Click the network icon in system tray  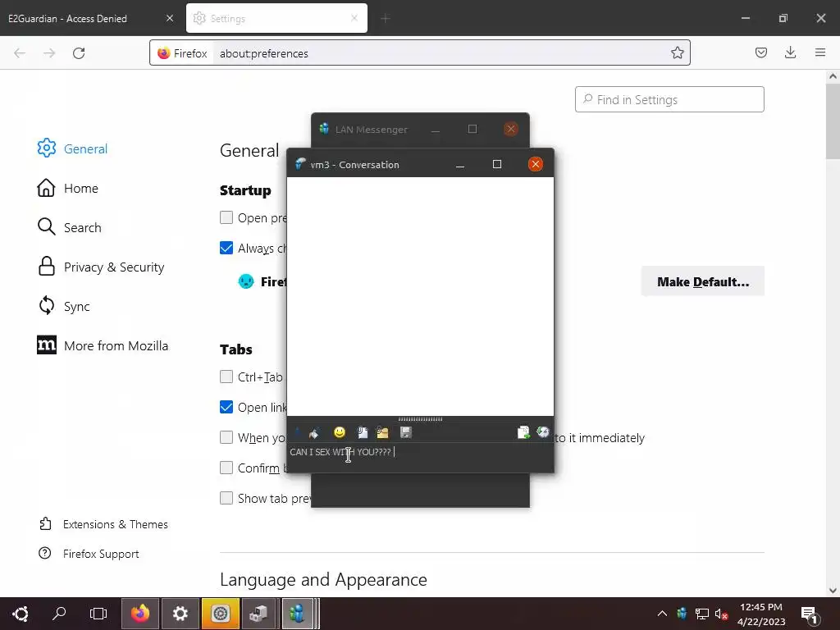coord(702,614)
